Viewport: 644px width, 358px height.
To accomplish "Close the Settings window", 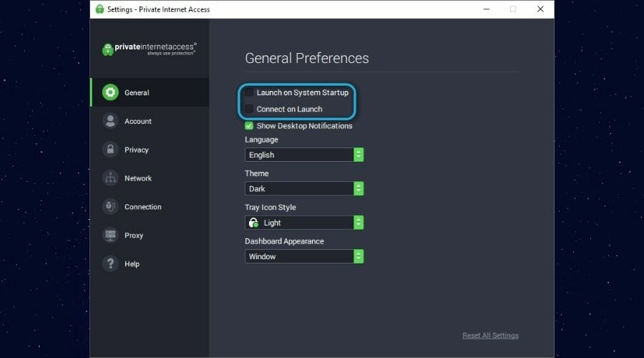I will (537, 9).
